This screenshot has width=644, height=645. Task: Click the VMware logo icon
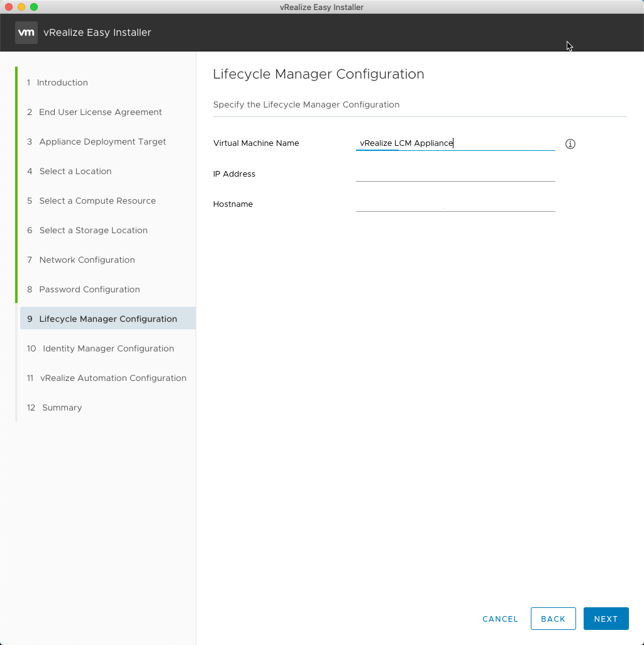[26, 33]
